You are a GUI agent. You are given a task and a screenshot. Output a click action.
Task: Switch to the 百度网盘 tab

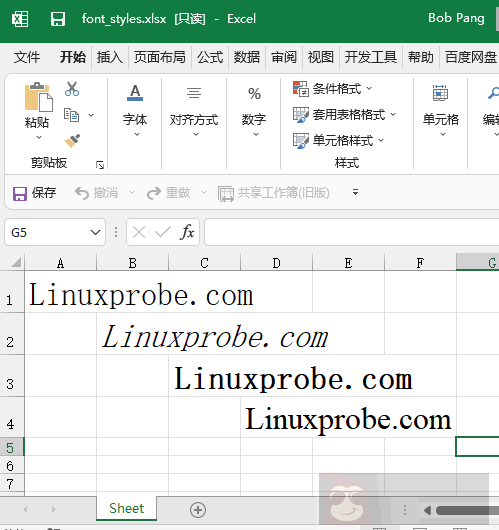[471, 57]
